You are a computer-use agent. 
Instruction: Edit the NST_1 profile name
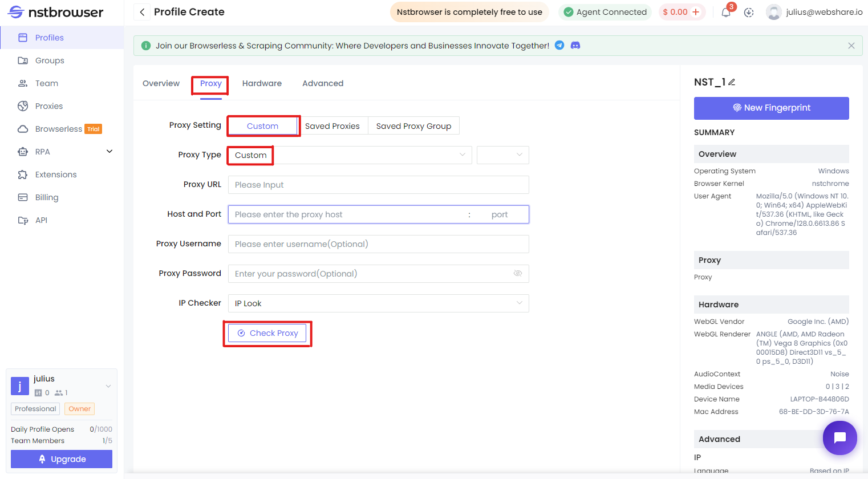click(732, 82)
